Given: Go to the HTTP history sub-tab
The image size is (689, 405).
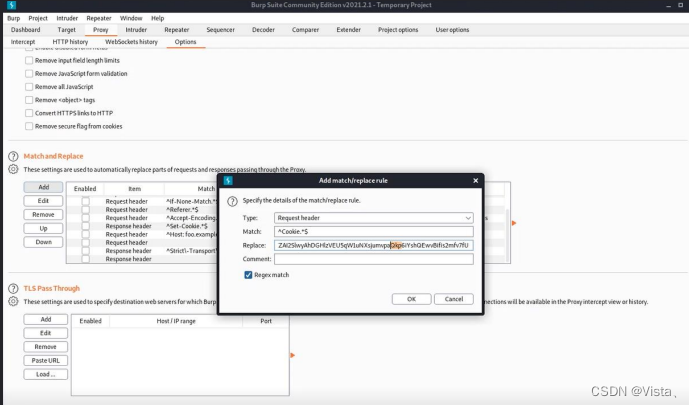Looking at the screenshot, I should [x=70, y=42].
